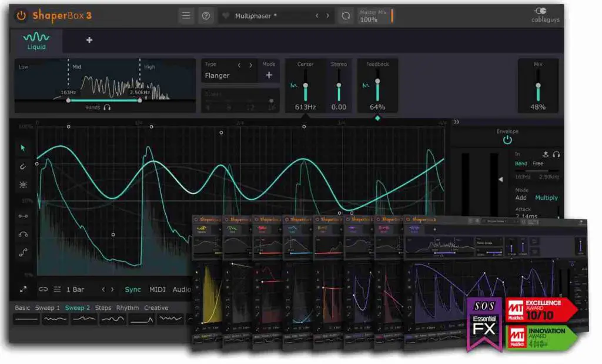Screen dimensions: 602x364
Task: Select the High band label
Action: [150, 67]
